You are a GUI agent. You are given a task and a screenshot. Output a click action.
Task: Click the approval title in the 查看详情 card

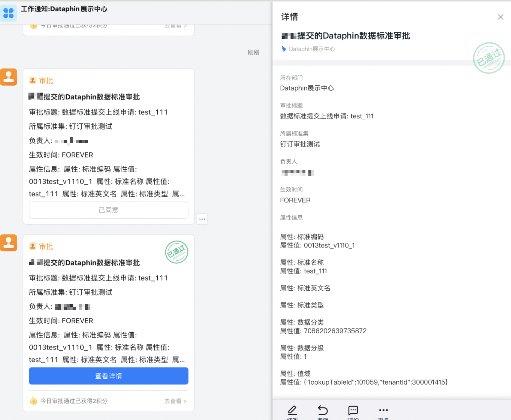pyautogui.click(x=84, y=263)
